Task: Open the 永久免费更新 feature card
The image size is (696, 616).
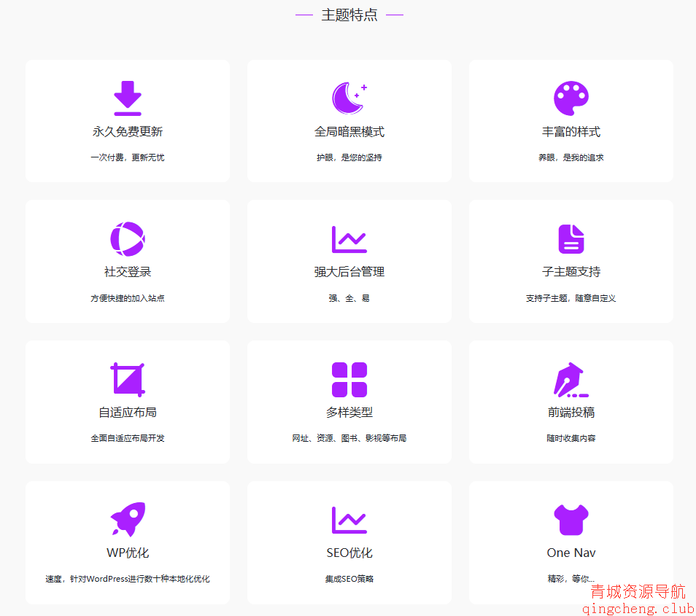Action: tap(127, 121)
